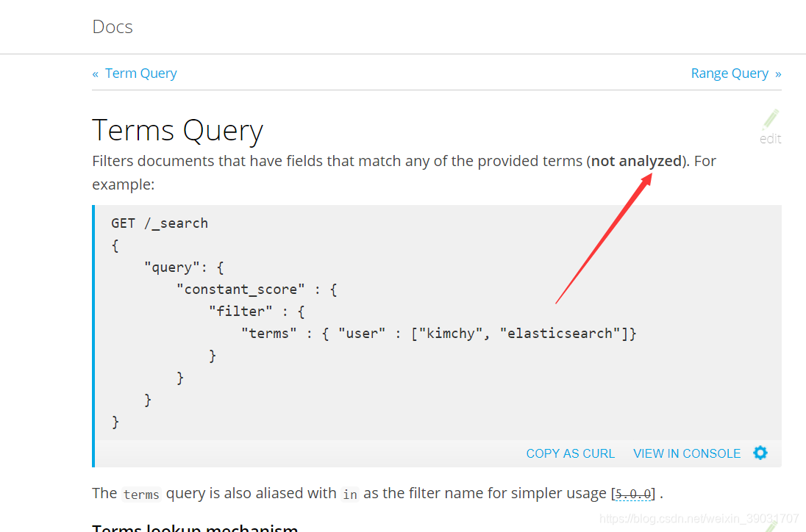Click the 'Terms lookup mechanism' heading
806x532 pixels.
click(195, 528)
